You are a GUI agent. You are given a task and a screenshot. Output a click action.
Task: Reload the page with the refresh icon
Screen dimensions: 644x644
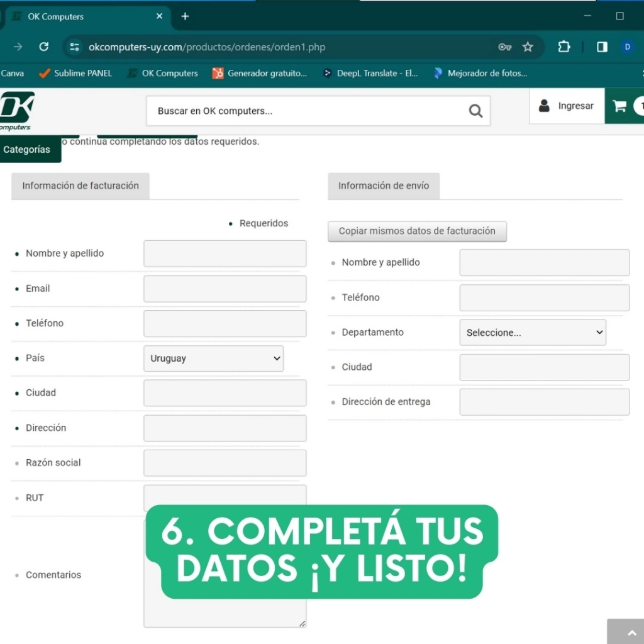tap(43, 47)
